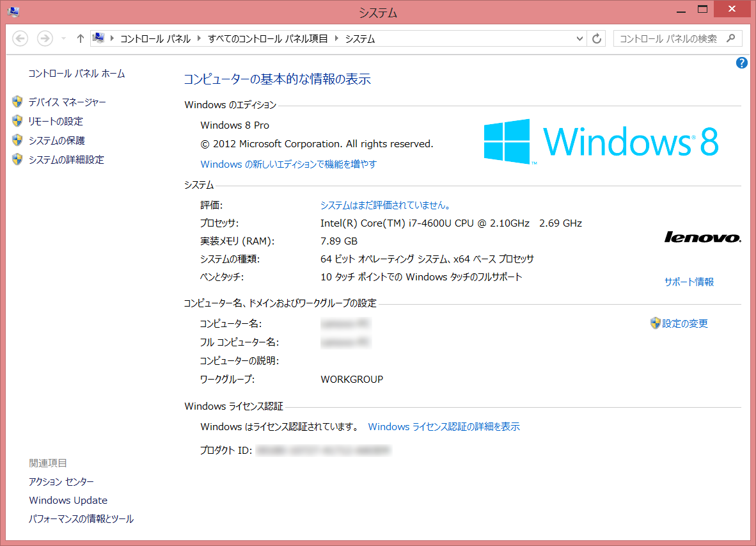The image size is (756, 546).
Task: Expand the chevron after コントロール パネル
Action: point(199,38)
